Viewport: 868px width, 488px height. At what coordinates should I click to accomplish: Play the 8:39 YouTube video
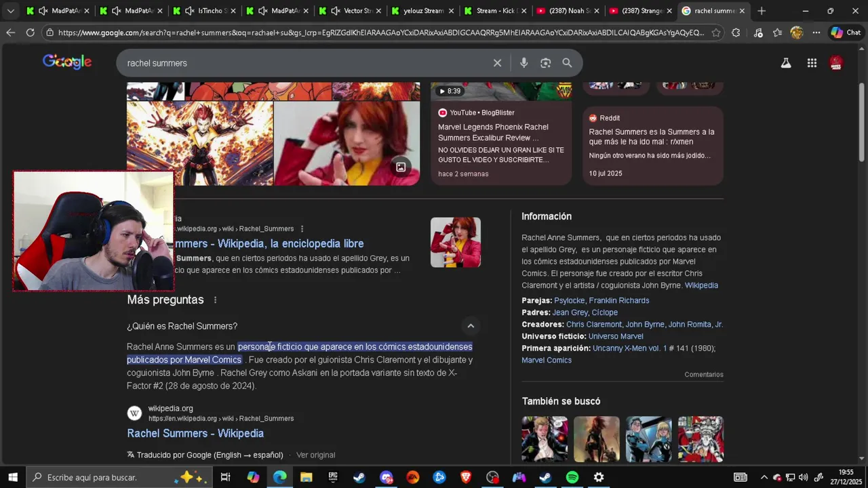pos(501,91)
